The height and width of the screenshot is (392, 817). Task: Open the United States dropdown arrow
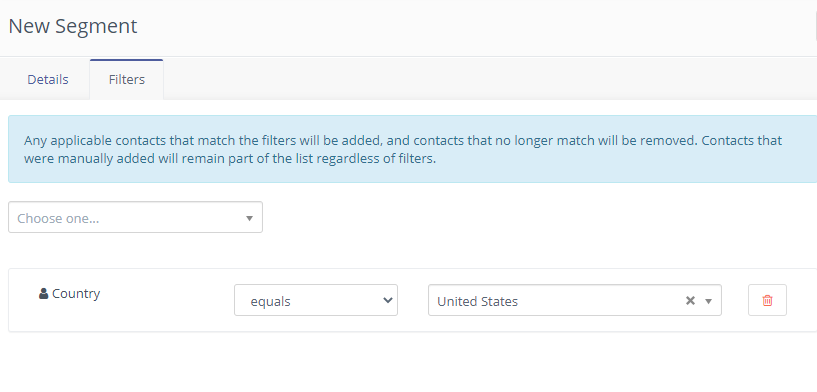tap(709, 301)
